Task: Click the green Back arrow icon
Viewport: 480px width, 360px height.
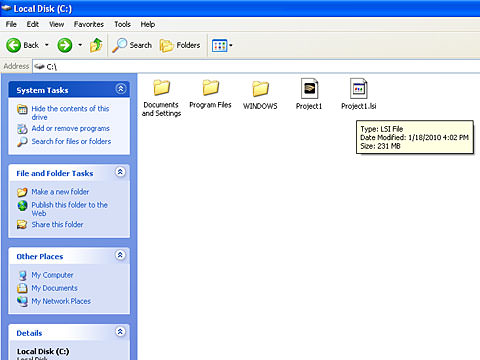Action: click(13, 45)
